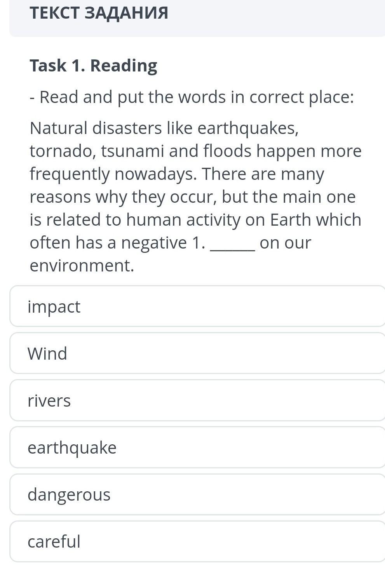Screen dimensions: 385x588
Task: Choose the 'Wind' answer option
Action: click(x=197, y=353)
